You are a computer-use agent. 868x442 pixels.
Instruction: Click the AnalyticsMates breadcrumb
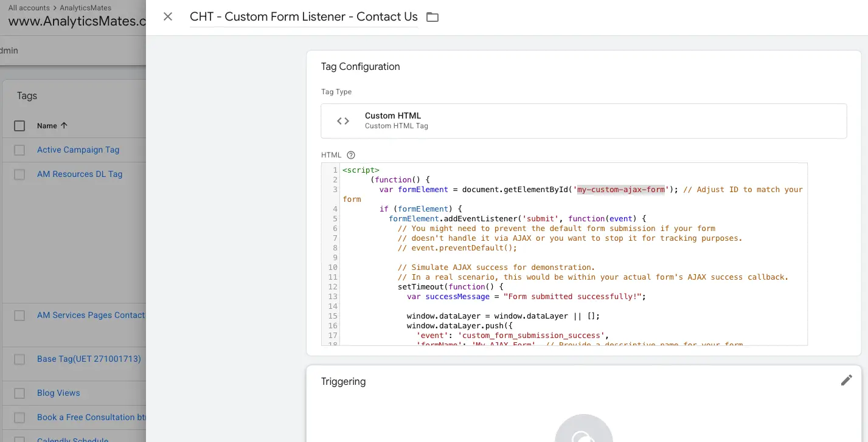(x=85, y=8)
